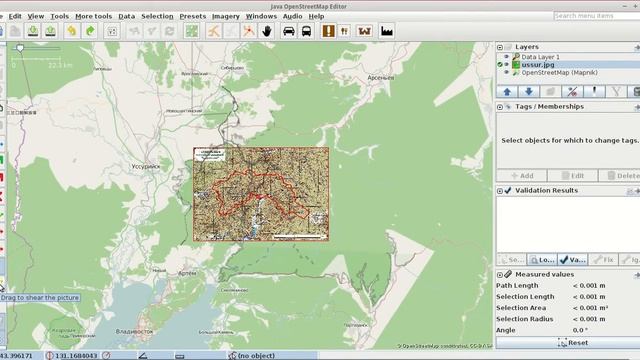Open the preferences toolbar icon
This screenshot has width=640, height=360.
click(112, 31)
